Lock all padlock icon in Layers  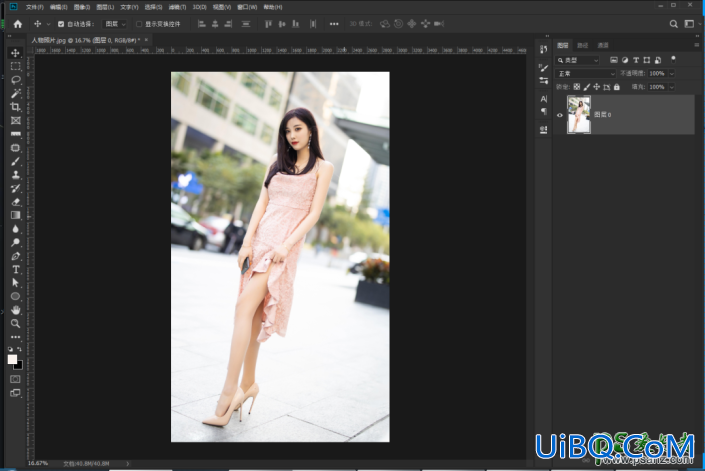tap(617, 87)
